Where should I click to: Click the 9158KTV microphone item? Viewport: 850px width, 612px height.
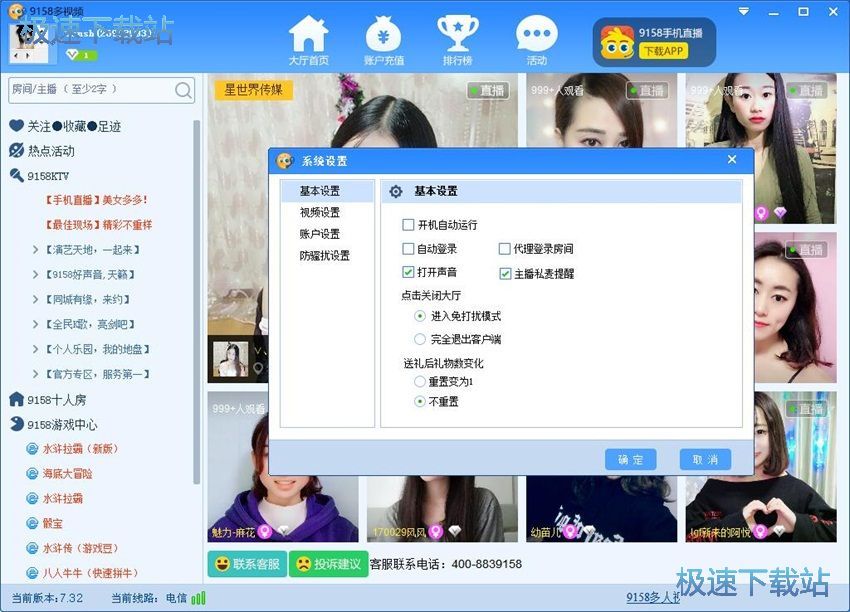(39, 176)
